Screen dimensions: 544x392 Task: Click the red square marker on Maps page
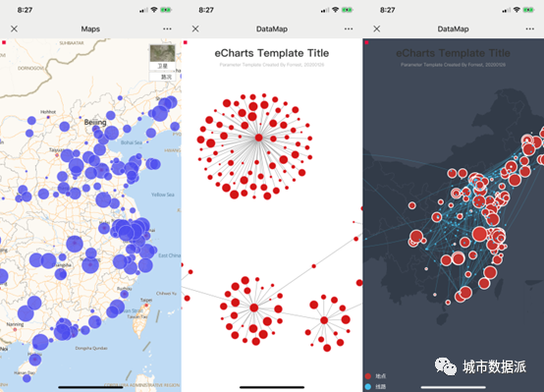[4, 42]
